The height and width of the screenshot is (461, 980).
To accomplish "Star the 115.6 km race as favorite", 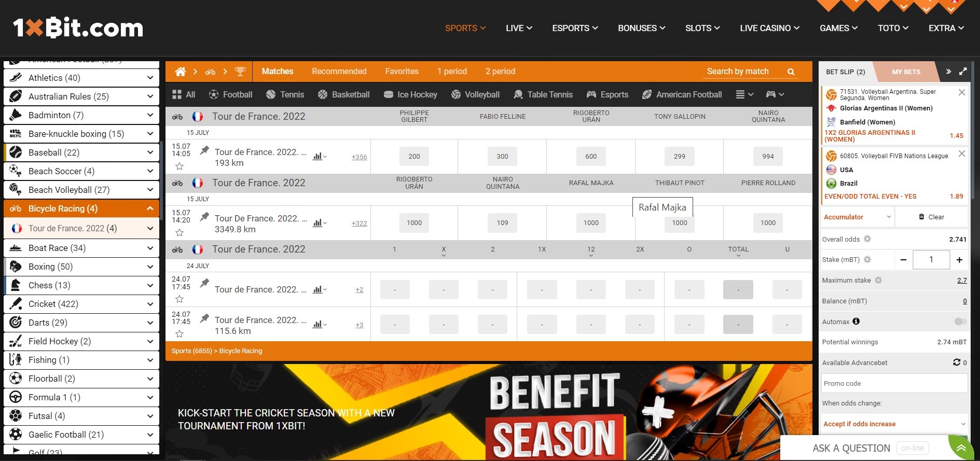I will pyautogui.click(x=180, y=334).
